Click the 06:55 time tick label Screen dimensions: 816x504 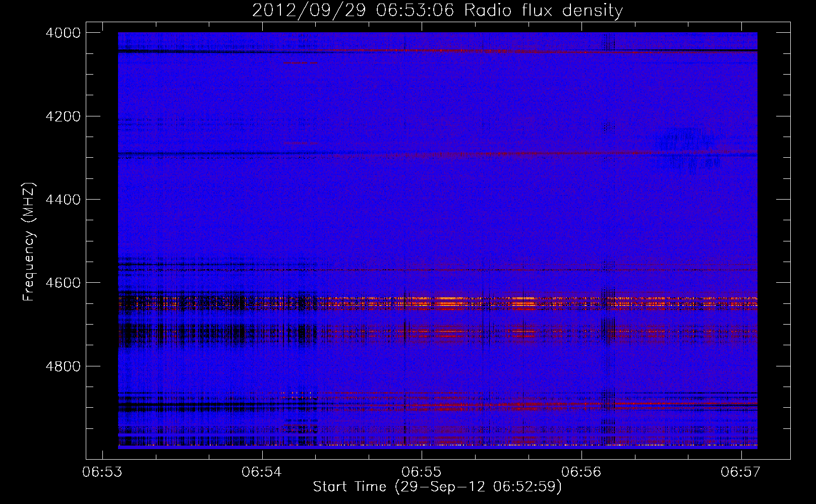pos(422,472)
